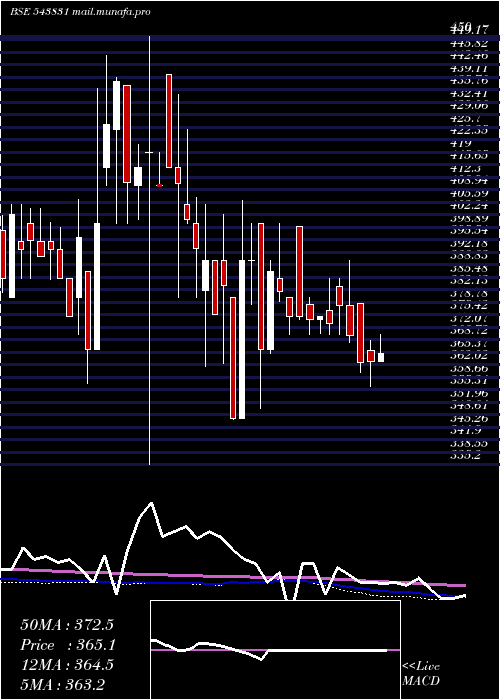Screen dimensions: 500x700
Task: Click the 398.89 price axis label
Action: 468,219
